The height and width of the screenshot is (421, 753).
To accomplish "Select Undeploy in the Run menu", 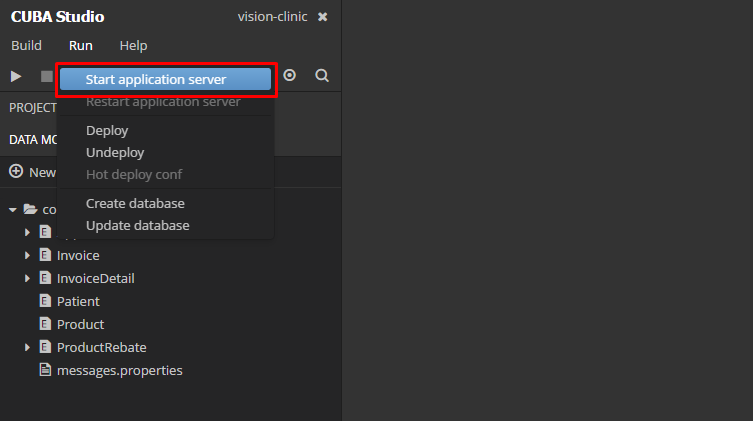I will point(115,152).
